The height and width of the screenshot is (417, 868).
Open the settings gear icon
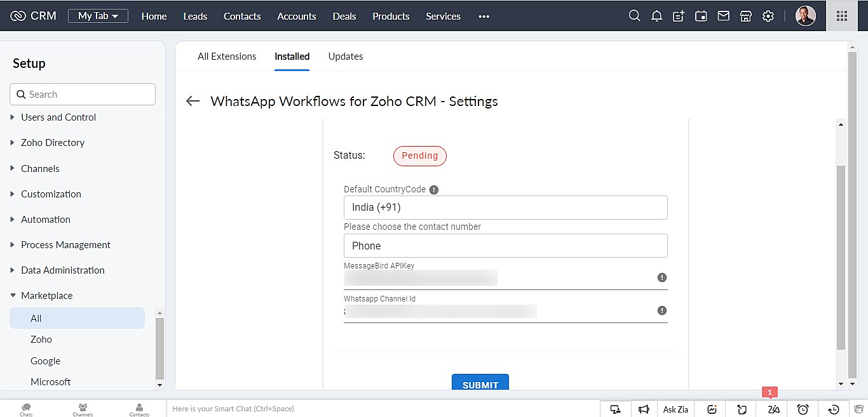click(768, 16)
